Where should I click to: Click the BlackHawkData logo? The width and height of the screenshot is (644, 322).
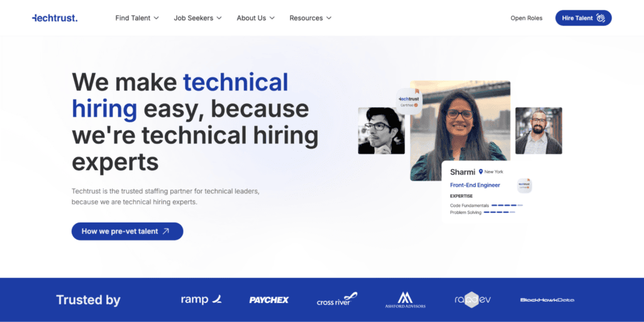(x=547, y=300)
